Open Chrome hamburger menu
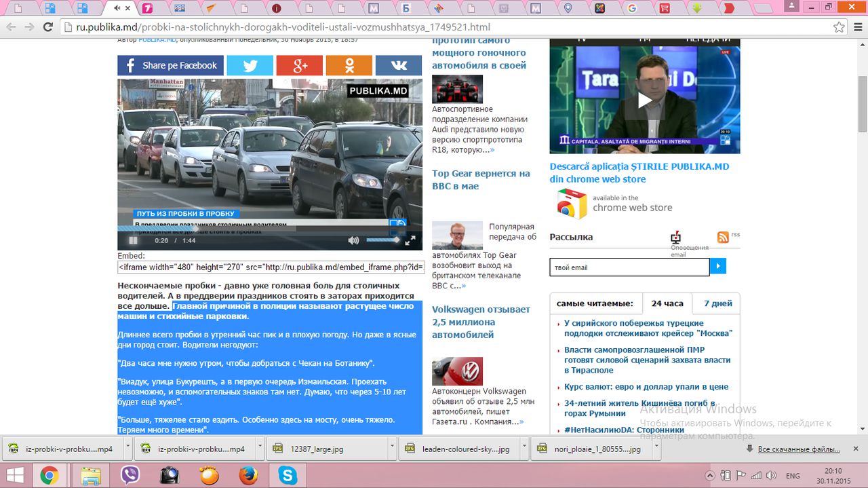 click(857, 27)
